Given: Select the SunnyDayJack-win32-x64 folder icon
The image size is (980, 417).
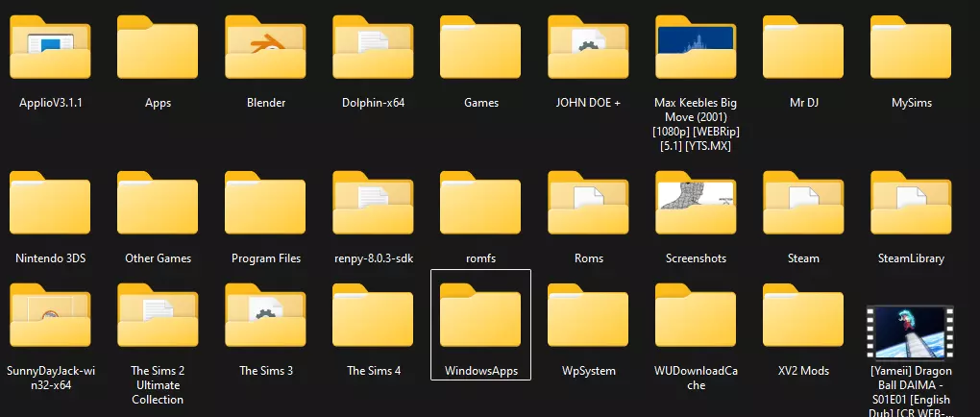Looking at the screenshot, I should coord(50,315).
